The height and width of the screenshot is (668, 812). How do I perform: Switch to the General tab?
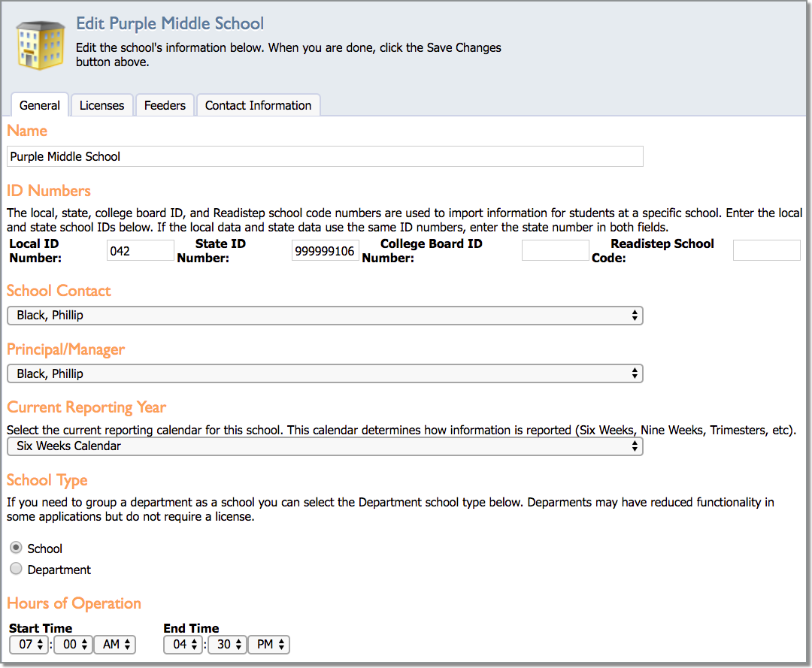click(40, 105)
